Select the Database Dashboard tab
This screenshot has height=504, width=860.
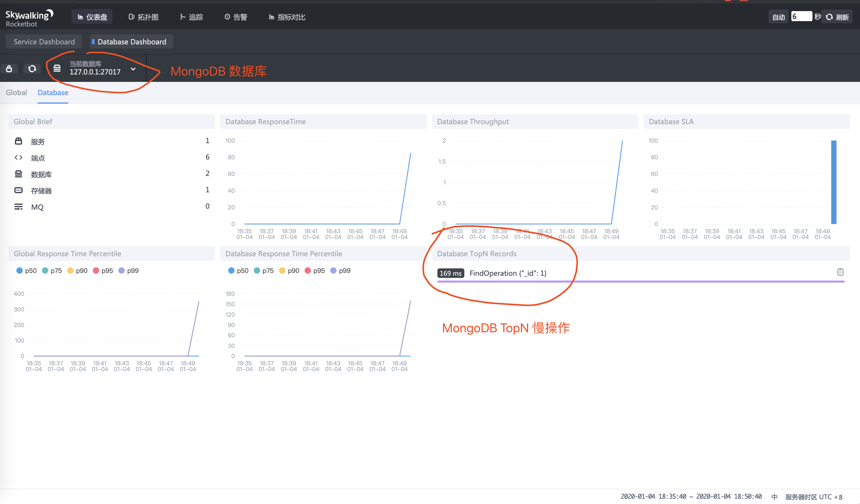(131, 42)
